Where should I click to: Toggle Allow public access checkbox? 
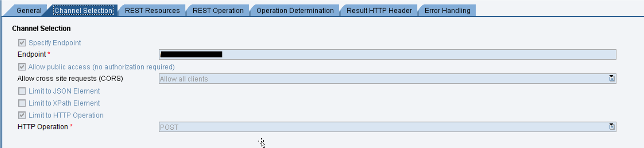point(22,67)
